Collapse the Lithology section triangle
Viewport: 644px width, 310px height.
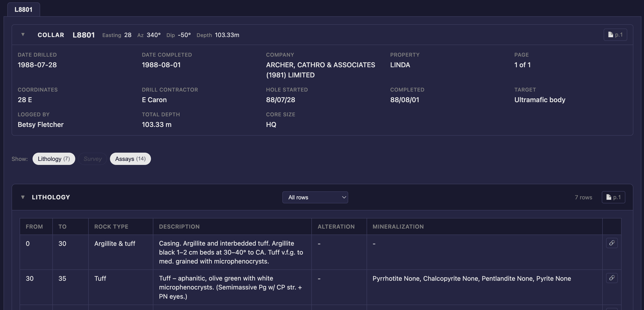[x=23, y=197]
